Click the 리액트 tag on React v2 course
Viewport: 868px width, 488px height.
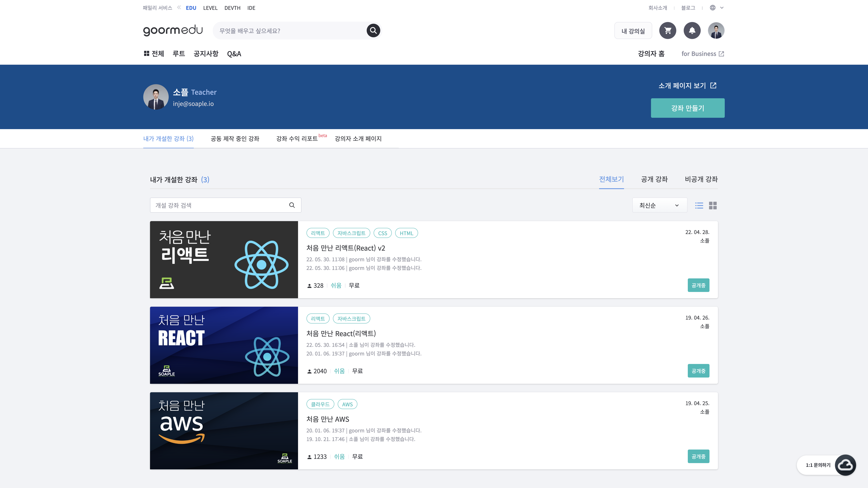tap(318, 233)
